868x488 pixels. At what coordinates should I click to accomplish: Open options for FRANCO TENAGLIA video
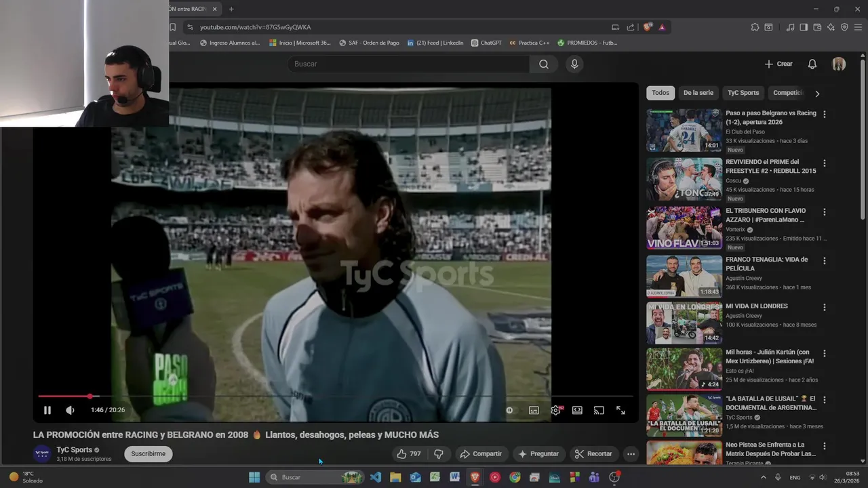[825, 261]
